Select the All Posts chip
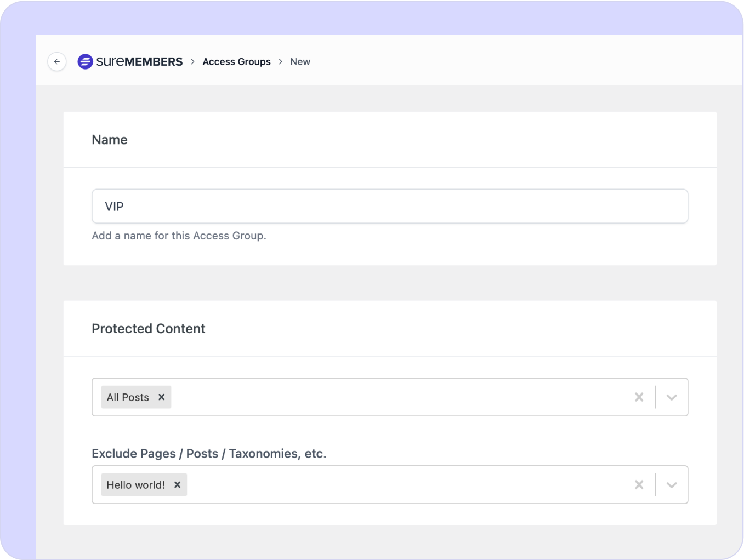 point(127,397)
